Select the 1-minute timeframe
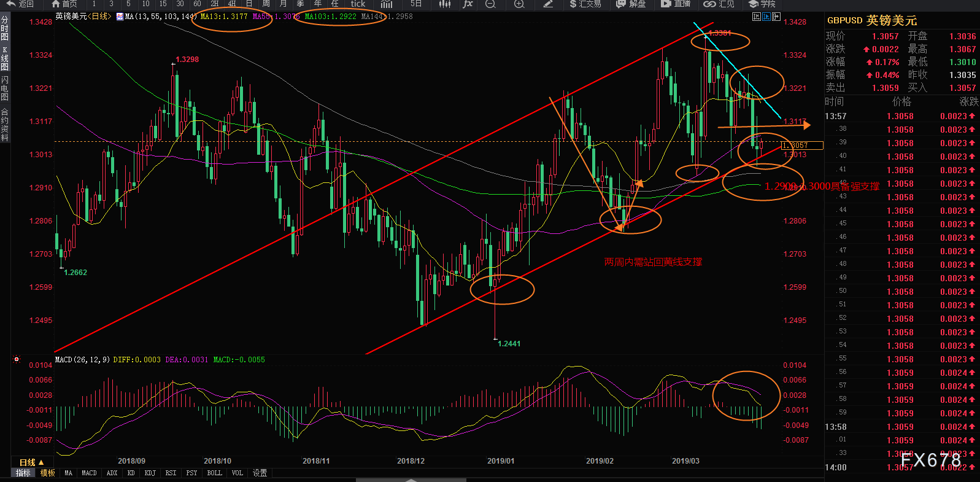 point(94,4)
